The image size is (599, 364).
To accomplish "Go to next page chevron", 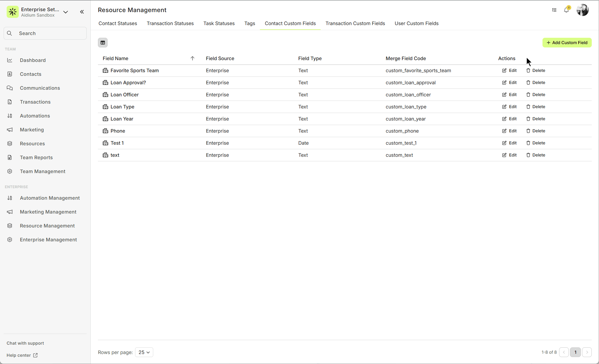I will coord(587,352).
